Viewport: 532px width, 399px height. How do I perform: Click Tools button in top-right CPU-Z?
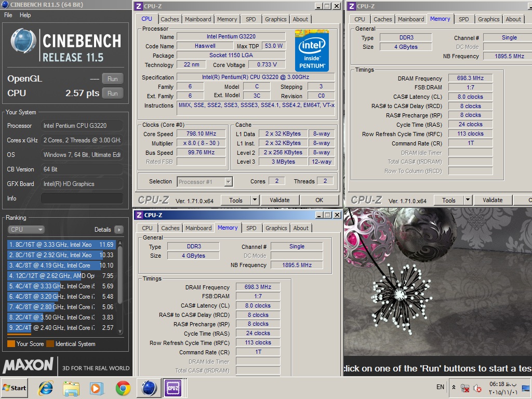[x=448, y=200]
